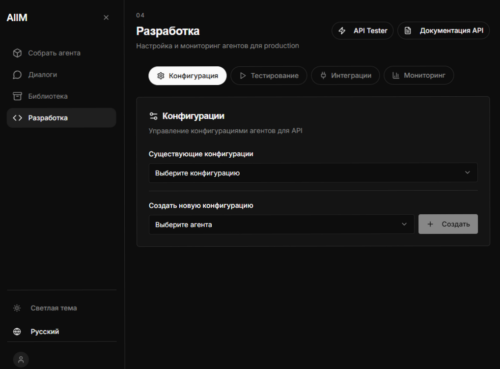500x369 pixels.
Task: Click the sliders icon beside Конфигурации heading
Action: [x=153, y=116]
